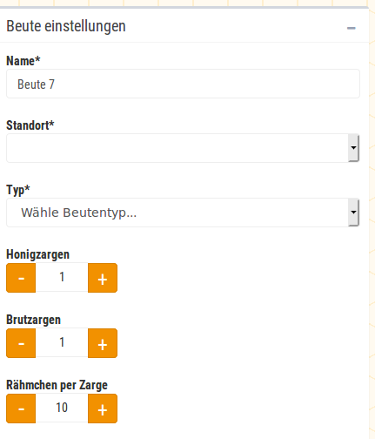Click the Typ dropdown arrow button
The image size is (375, 439).
353,212
